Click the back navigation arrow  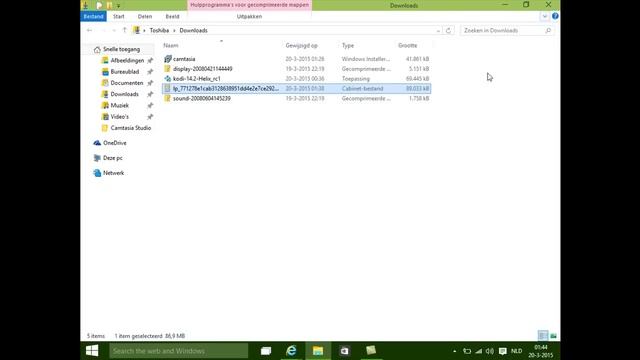89,30
